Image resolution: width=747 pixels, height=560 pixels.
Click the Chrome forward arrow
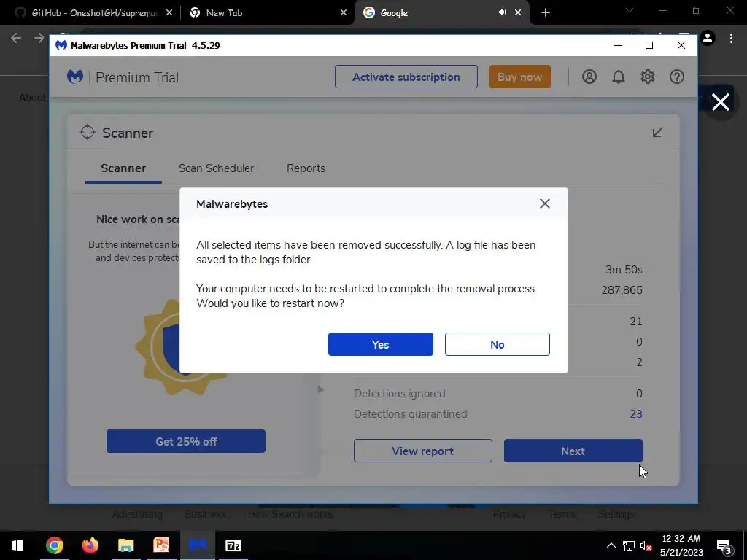[x=39, y=38]
